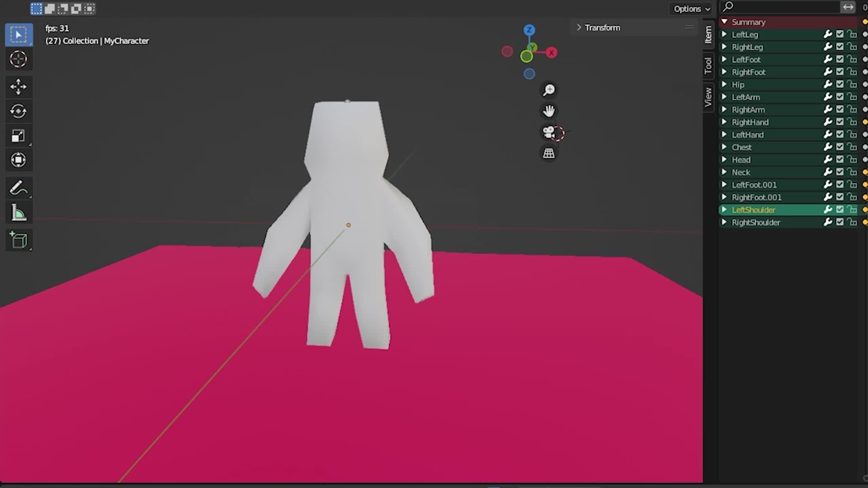Uncheck the LeftLeg channel mute checkbox
Screen dimensions: 868x488
[x=840, y=34]
